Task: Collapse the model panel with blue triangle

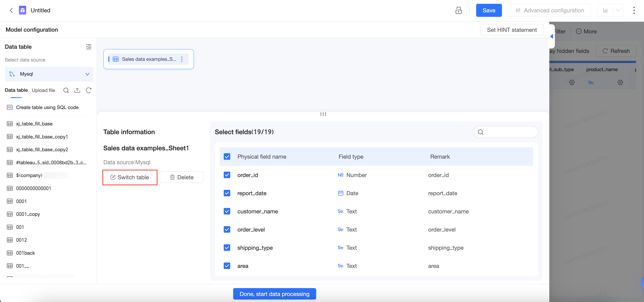Action: pyautogui.click(x=552, y=37)
